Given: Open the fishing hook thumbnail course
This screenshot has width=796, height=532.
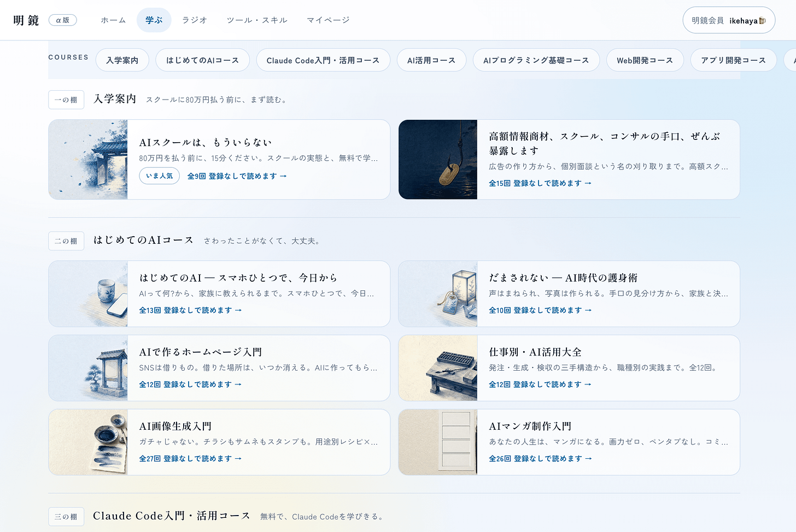Looking at the screenshot, I should point(438,160).
